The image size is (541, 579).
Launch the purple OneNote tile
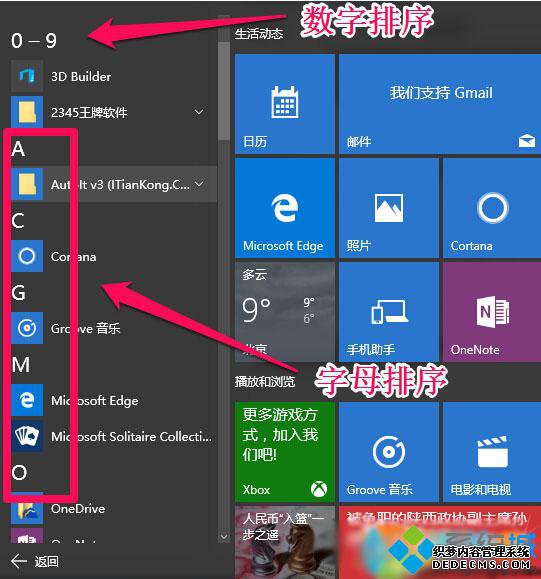click(492, 312)
